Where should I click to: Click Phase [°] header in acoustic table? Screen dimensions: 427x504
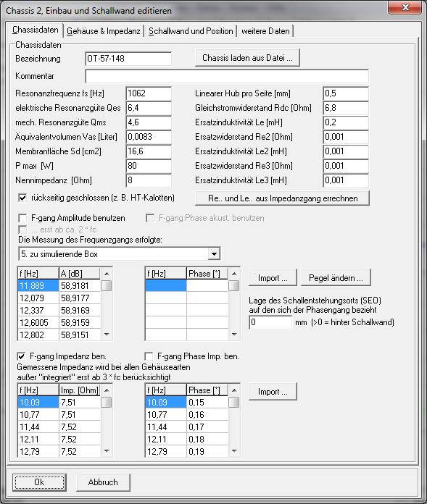(207, 274)
